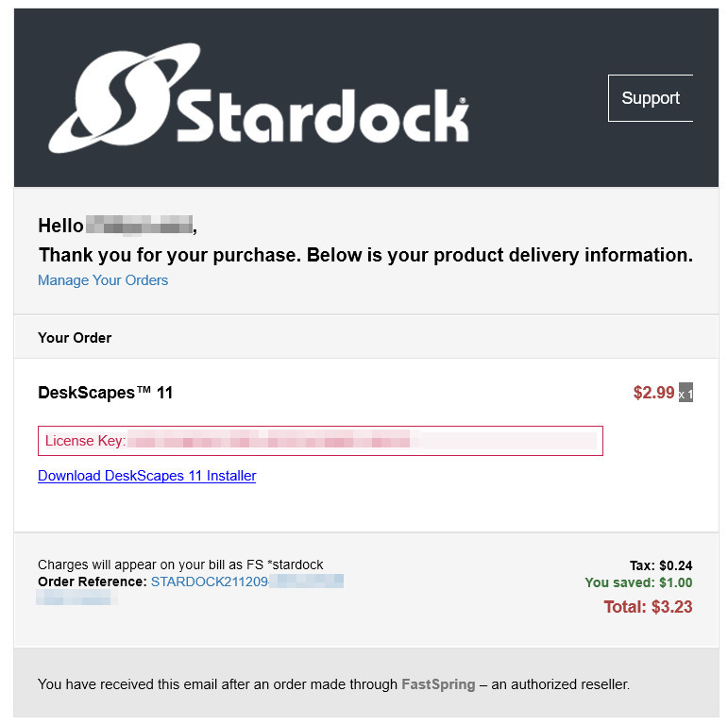Image resolution: width=728 pixels, height=725 pixels.
Task: Click the FastSpring reseller name
Action: pyautogui.click(x=438, y=683)
